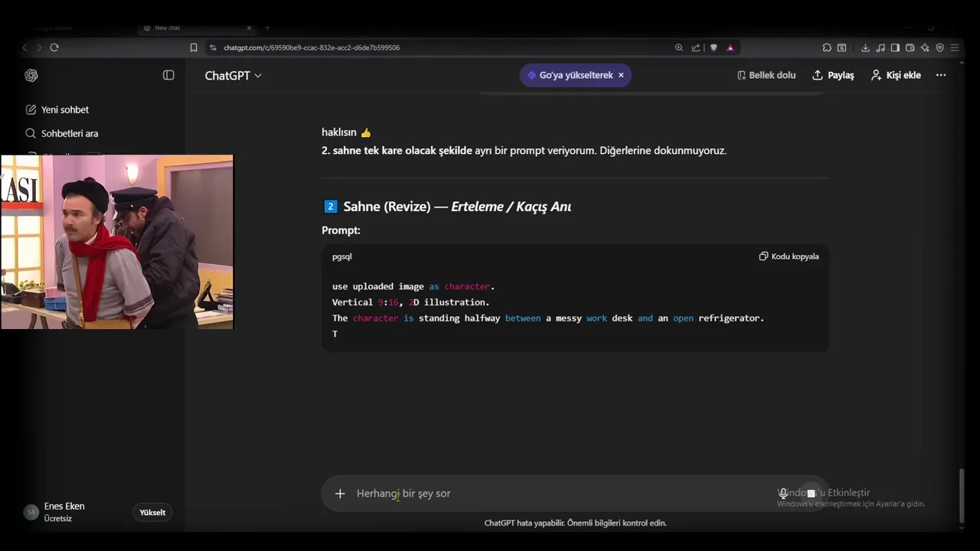Image resolution: width=980 pixels, height=551 pixels.
Task: Open the Brave Wallet icon
Action: click(910, 47)
